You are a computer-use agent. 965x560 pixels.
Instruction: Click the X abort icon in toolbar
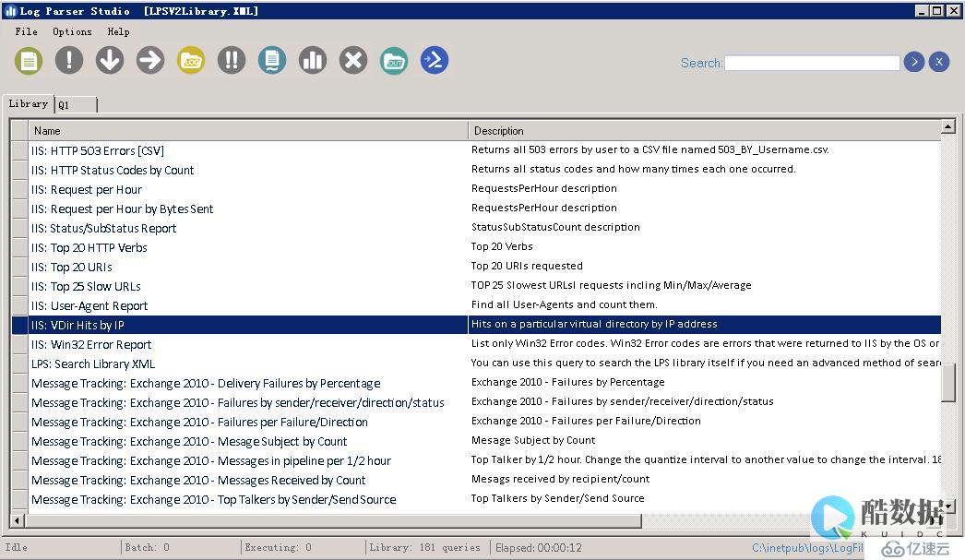point(353,60)
